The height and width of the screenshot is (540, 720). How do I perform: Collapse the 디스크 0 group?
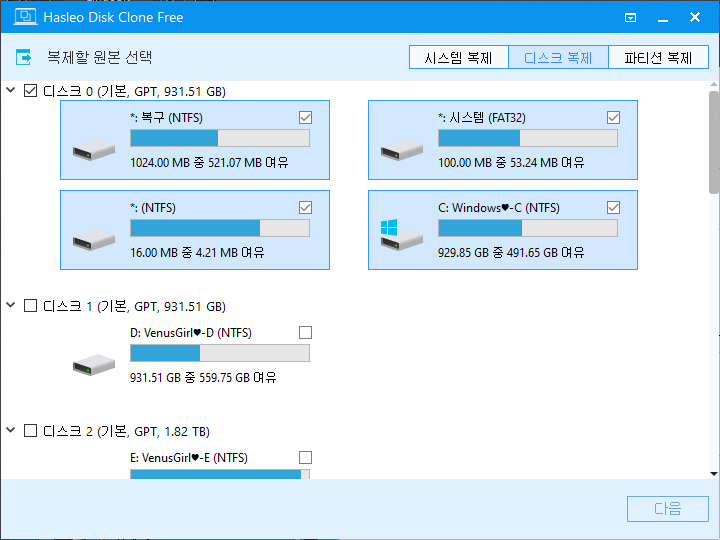(11, 90)
